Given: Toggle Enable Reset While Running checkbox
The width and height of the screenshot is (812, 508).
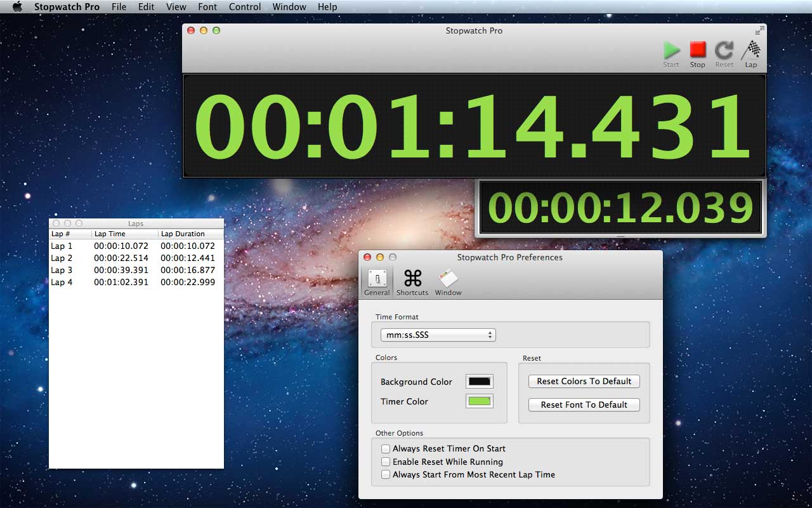Looking at the screenshot, I should (386, 462).
